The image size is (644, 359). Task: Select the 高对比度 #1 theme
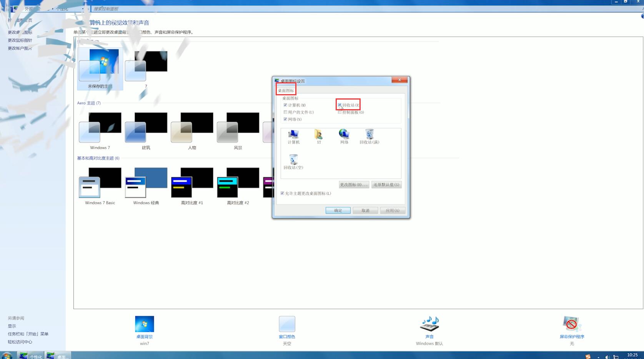pyautogui.click(x=192, y=186)
